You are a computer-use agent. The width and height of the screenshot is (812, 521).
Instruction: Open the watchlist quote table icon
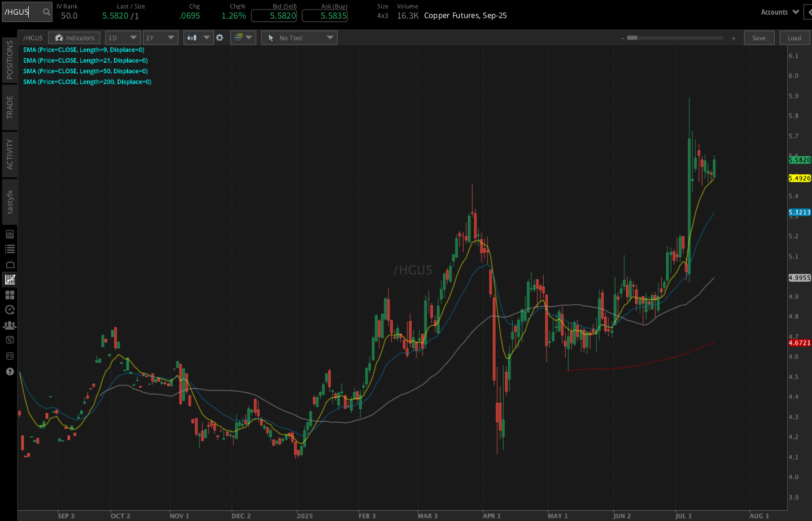pos(9,248)
